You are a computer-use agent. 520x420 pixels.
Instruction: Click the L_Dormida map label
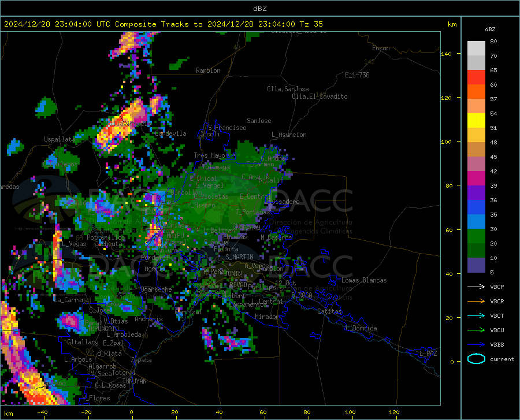pyautogui.click(x=361, y=328)
